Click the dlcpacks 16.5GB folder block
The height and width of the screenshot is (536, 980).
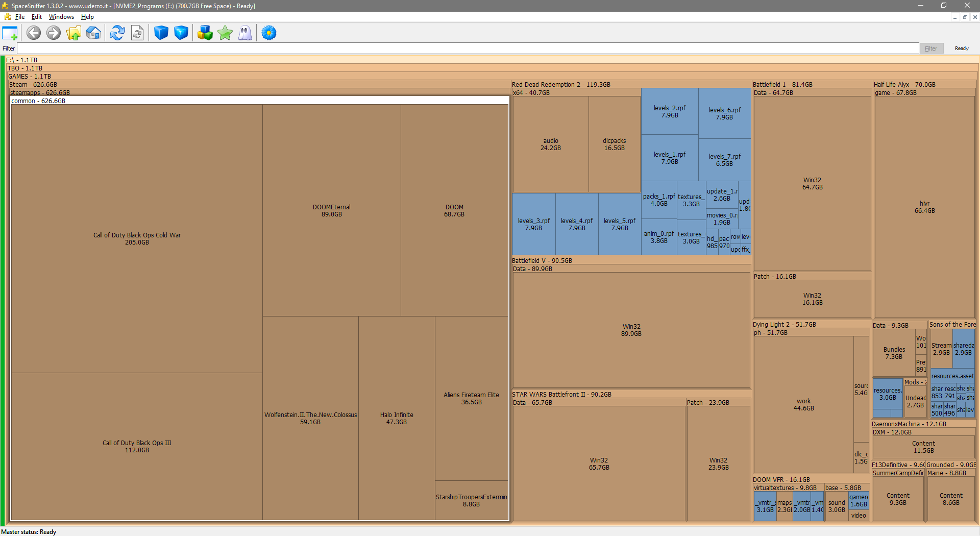615,144
